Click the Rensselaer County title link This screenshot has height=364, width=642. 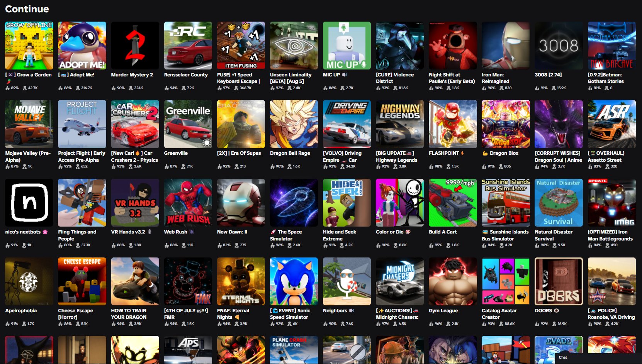[x=186, y=75]
